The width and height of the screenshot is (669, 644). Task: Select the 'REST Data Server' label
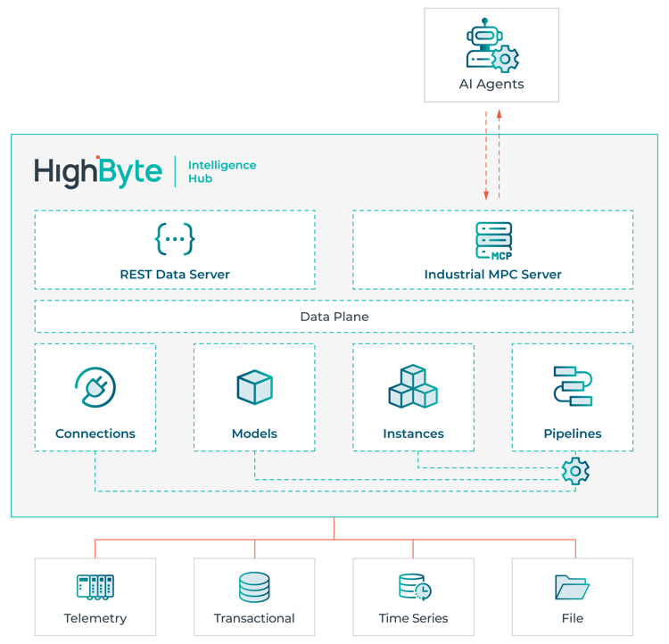175,275
